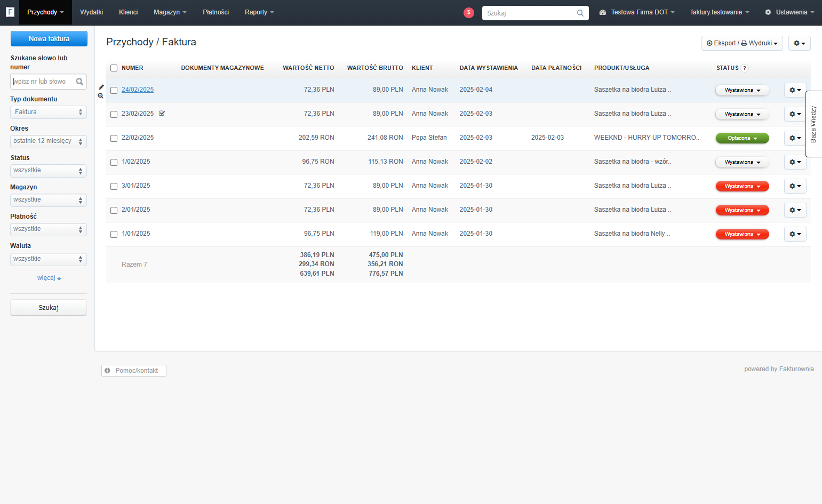Click the zoom preview icon beside invoice 24/02/2025
This screenshot has width=822, height=504.
(101, 96)
